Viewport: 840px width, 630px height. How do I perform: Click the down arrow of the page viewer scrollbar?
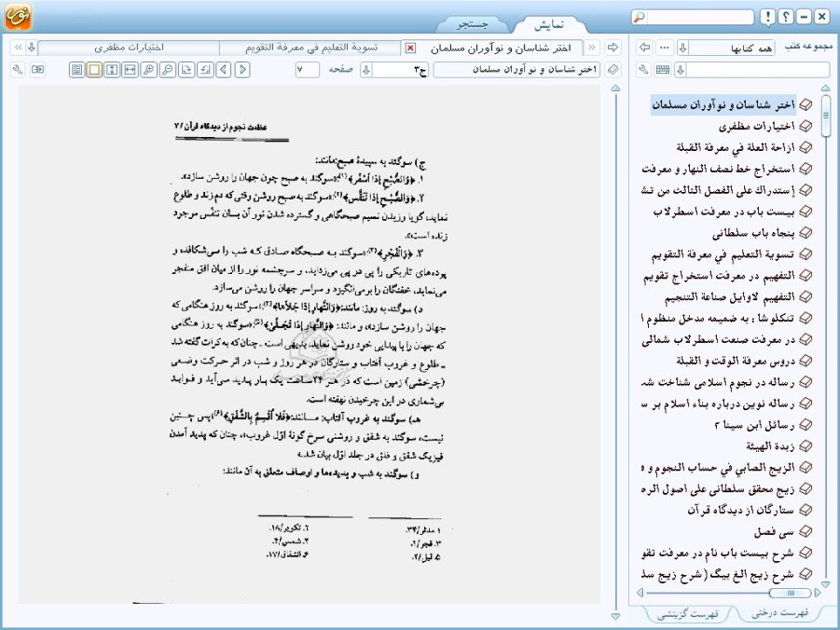(x=615, y=617)
